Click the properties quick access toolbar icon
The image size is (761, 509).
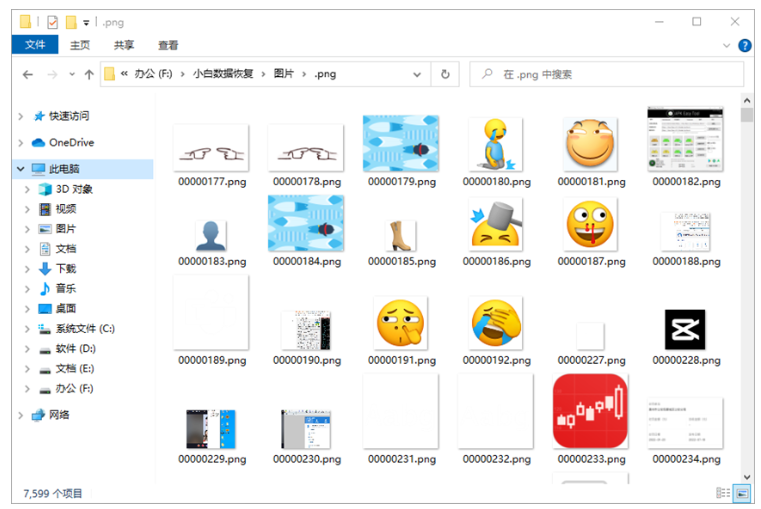[52, 21]
